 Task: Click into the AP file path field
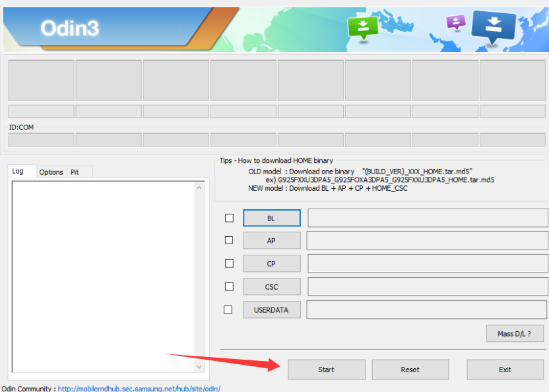pos(427,240)
